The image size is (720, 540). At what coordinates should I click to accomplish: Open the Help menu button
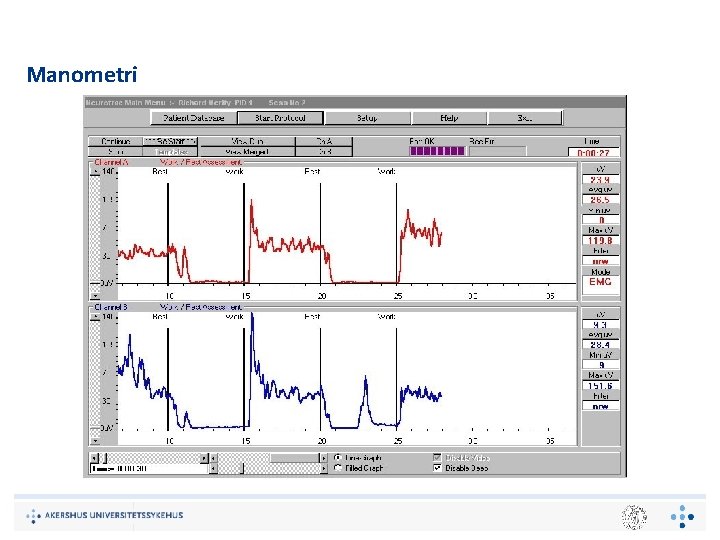(449, 118)
